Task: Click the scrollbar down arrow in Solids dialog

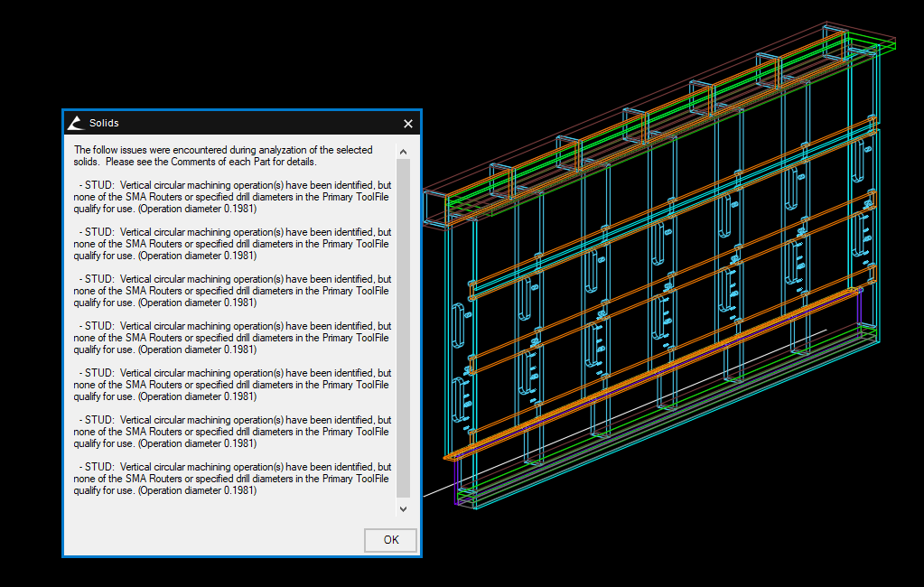Action: click(403, 509)
